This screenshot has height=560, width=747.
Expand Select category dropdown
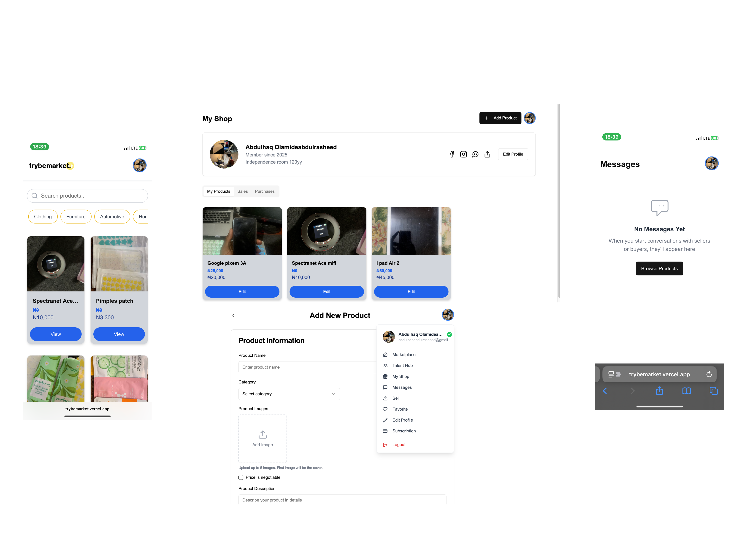[289, 394]
